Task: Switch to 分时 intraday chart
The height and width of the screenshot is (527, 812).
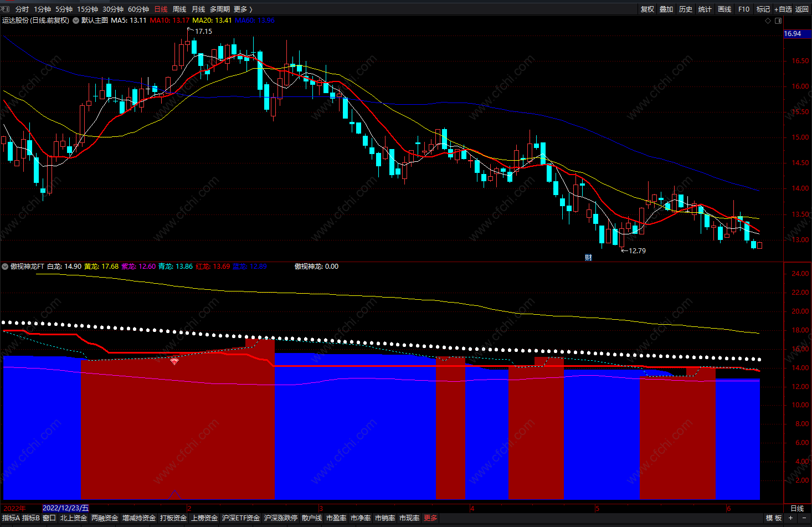Action: point(22,9)
